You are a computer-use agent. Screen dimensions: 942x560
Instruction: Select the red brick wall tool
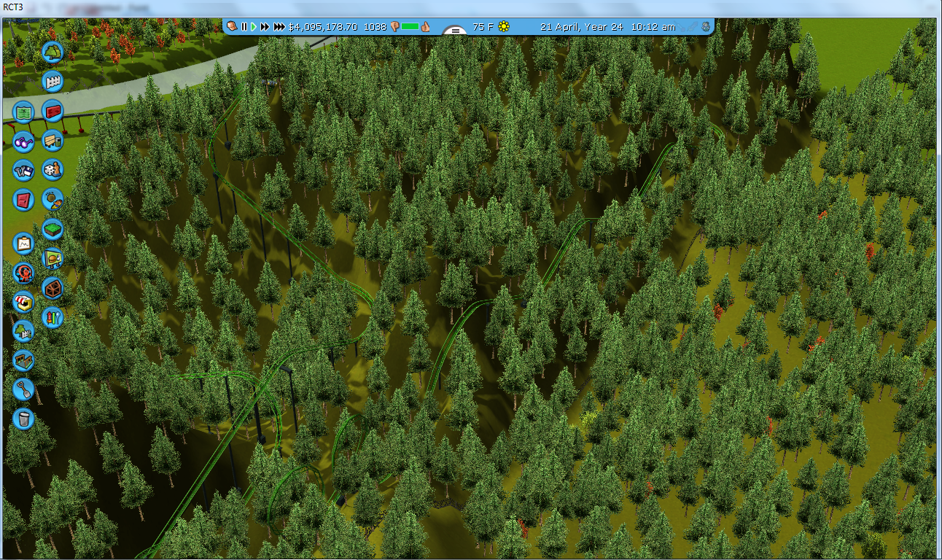pyautogui.click(x=52, y=111)
